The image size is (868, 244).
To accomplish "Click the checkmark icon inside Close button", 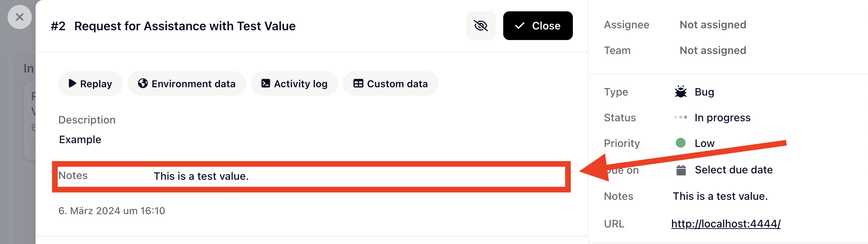I will (520, 26).
